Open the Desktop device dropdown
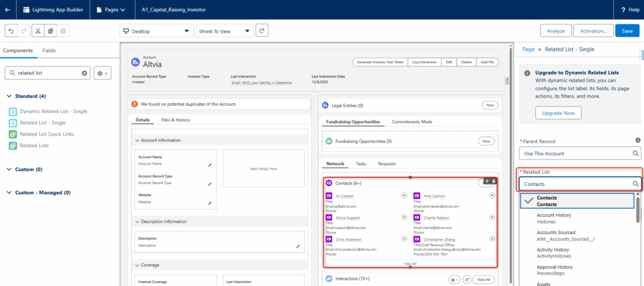This screenshot has height=286, width=644. 156,31
